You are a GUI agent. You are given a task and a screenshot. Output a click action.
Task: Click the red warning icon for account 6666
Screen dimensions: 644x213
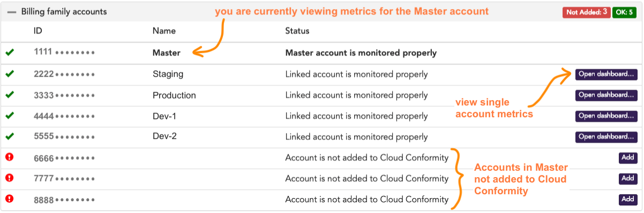(x=9, y=157)
